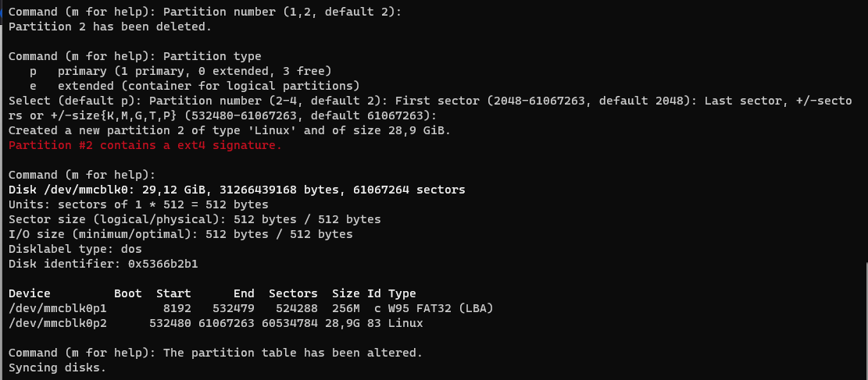Click the "Sectors" column header
868x380 pixels.
point(293,293)
